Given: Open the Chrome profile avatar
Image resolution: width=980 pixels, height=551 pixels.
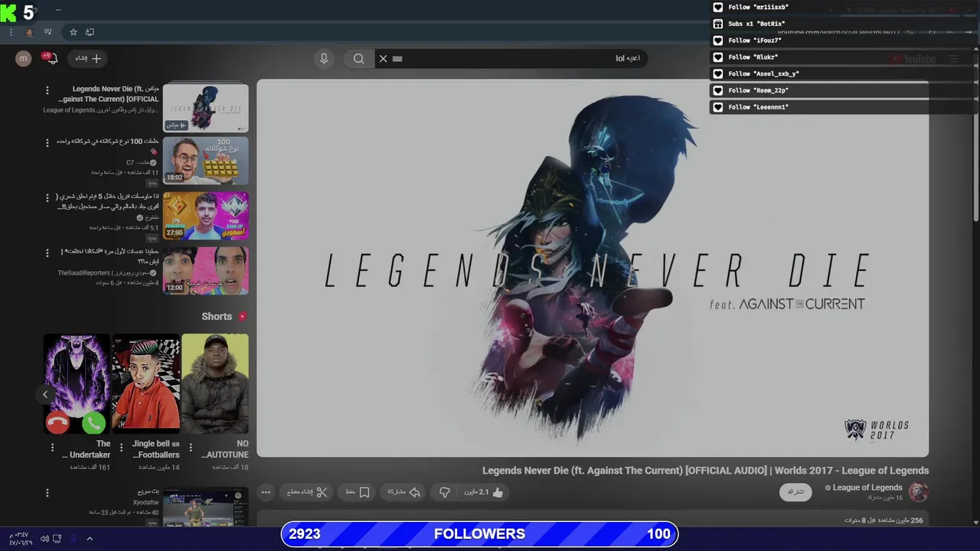Looking at the screenshot, I should [29, 32].
